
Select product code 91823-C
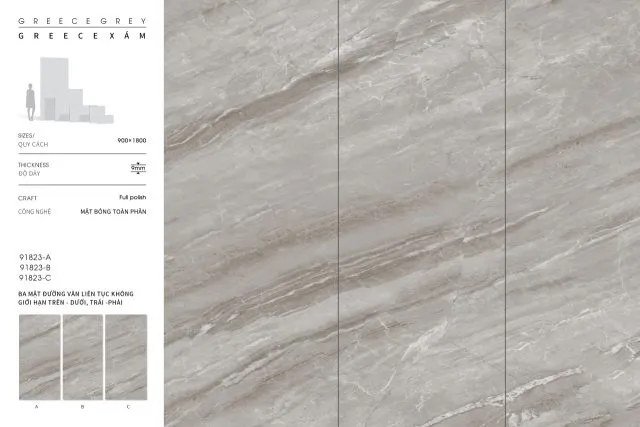click(x=35, y=277)
